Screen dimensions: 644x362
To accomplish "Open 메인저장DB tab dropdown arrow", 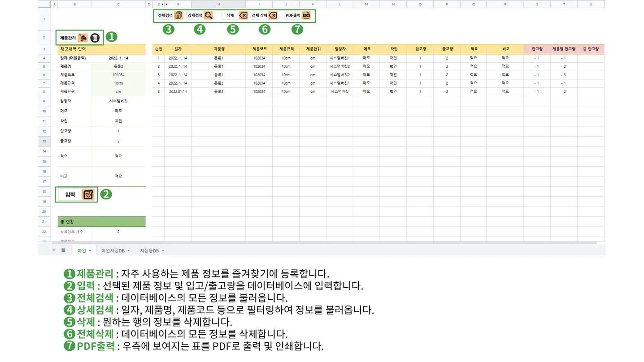I will click(x=129, y=250).
